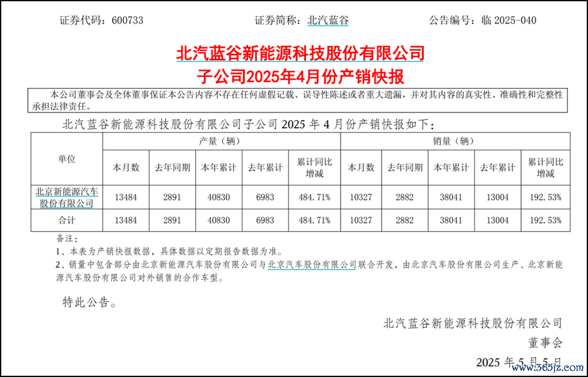
Task: Click the red underlined title 北汽蓝谷新能源科技股份有限公司
Action: click(300, 53)
